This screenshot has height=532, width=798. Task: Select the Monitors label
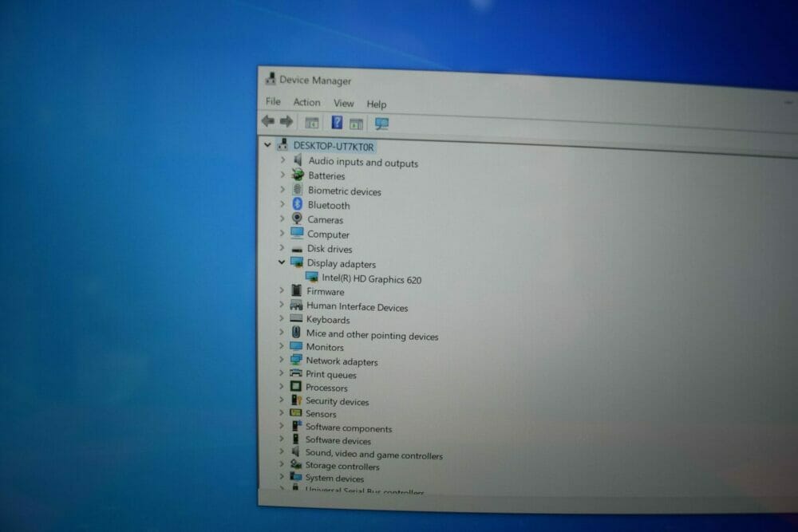pos(325,348)
